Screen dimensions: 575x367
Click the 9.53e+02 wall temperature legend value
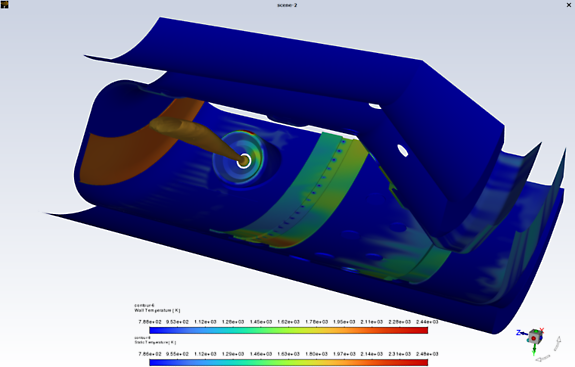coord(177,322)
